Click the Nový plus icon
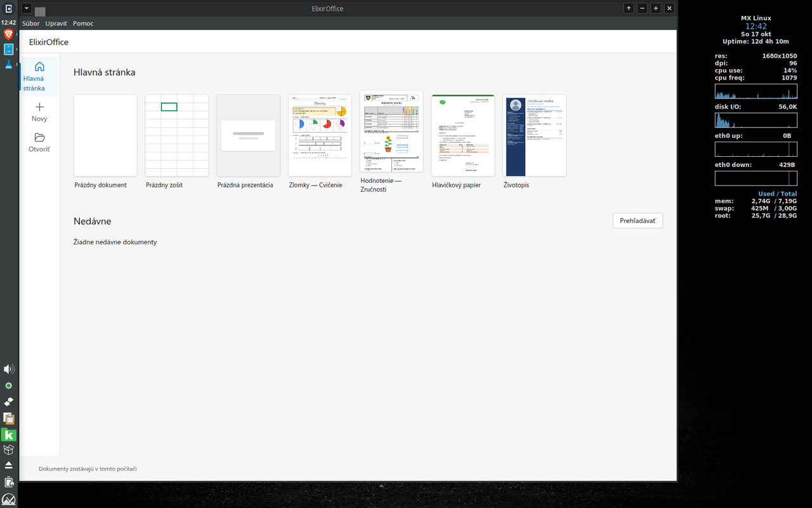 pyautogui.click(x=39, y=107)
